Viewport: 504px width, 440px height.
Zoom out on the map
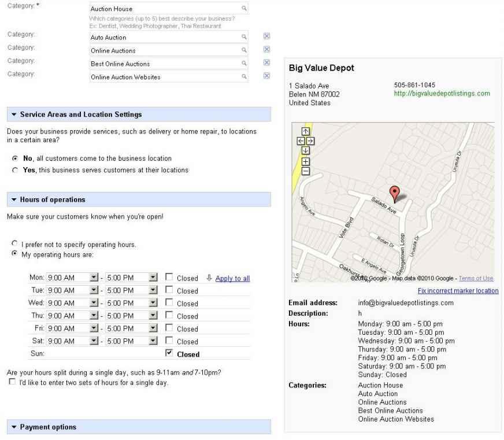(306, 170)
